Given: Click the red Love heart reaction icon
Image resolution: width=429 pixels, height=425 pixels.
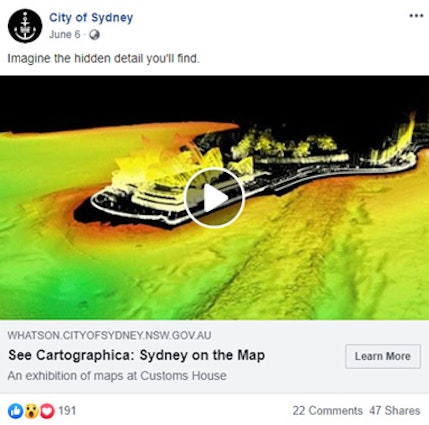Looking at the screenshot, I should pyautogui.click(x=47, y=411).
